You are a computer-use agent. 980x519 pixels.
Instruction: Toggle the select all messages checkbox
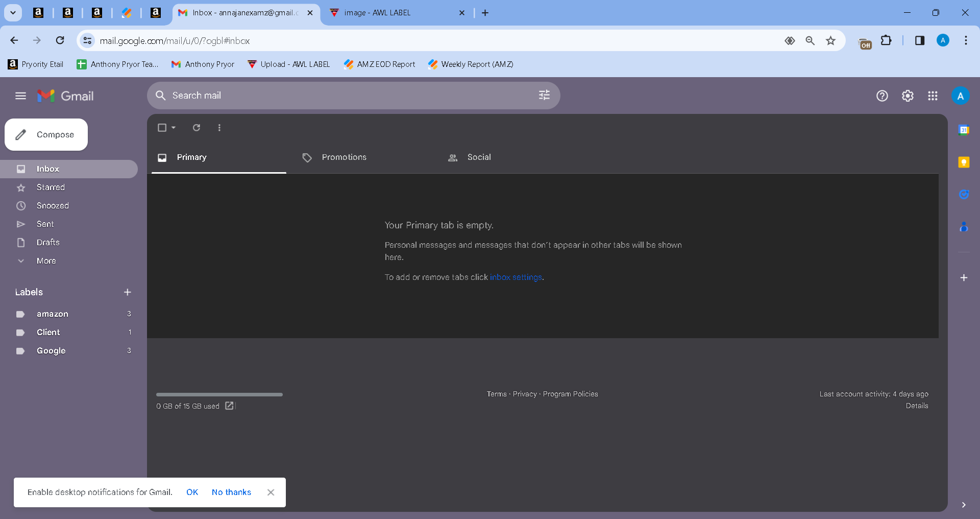click(x=162, y=128)
